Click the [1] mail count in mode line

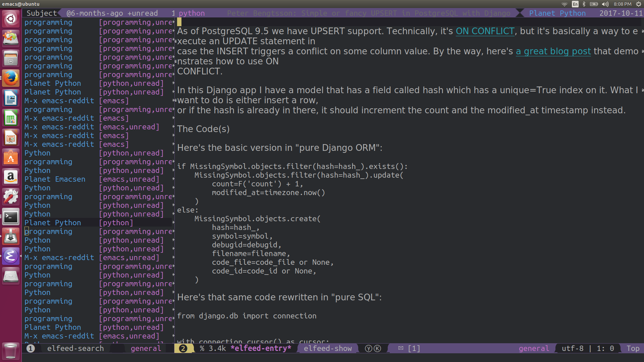pyautogui.click(x=414, y=349)
